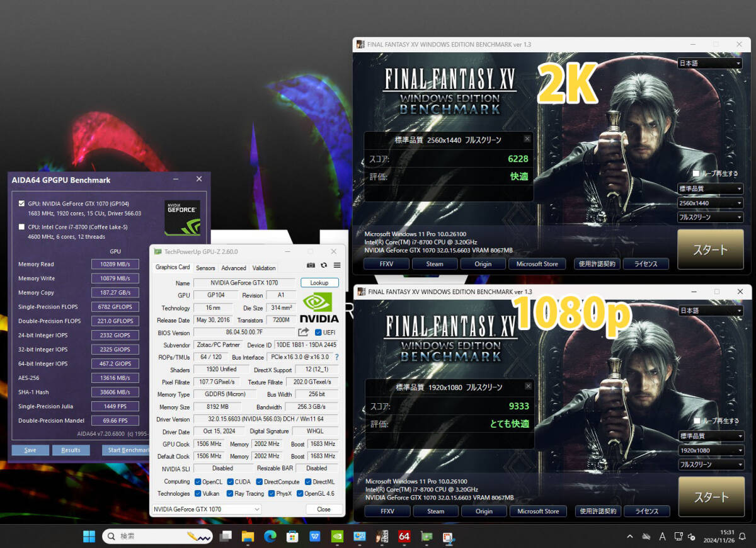This screenshot has height=548, width=756.
Task: Switch to the Graphics Card tab
Action: tap(173, 267)
